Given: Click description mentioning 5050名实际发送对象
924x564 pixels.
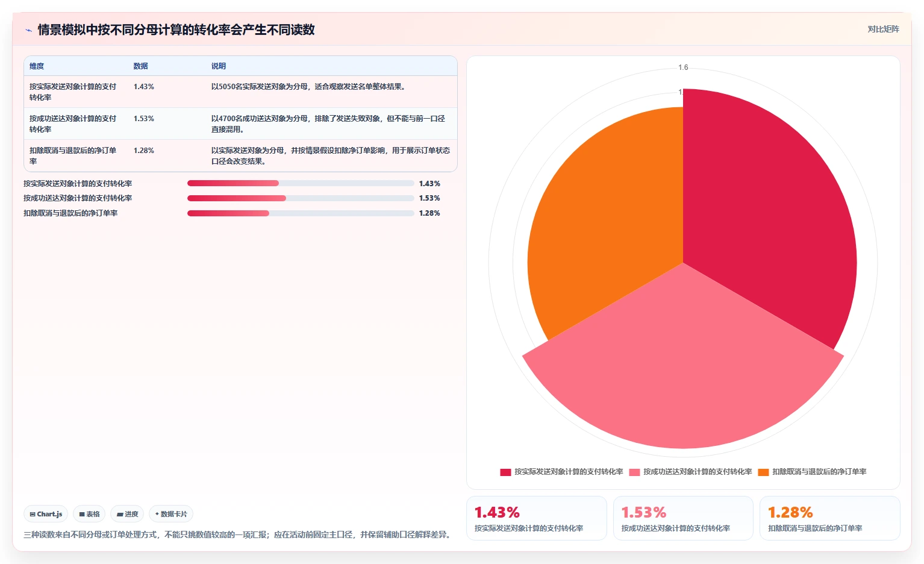Looking at the screenshot, I should point(310,87).
